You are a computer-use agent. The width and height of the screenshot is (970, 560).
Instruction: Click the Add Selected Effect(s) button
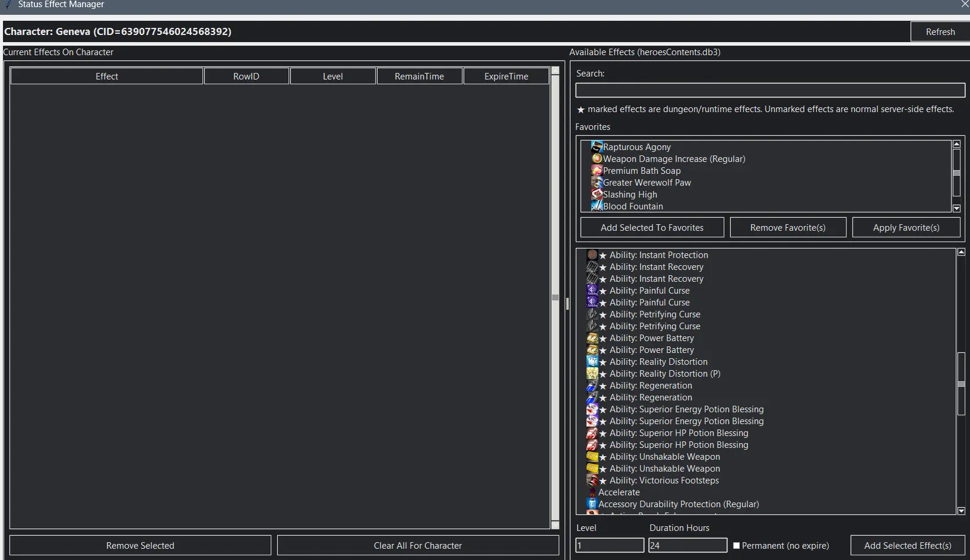908,546
